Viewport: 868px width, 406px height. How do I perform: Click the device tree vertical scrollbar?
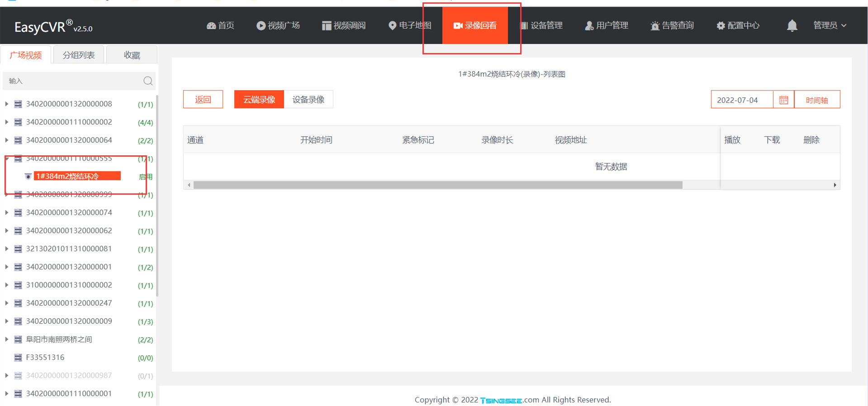click(x=157, y=196)
